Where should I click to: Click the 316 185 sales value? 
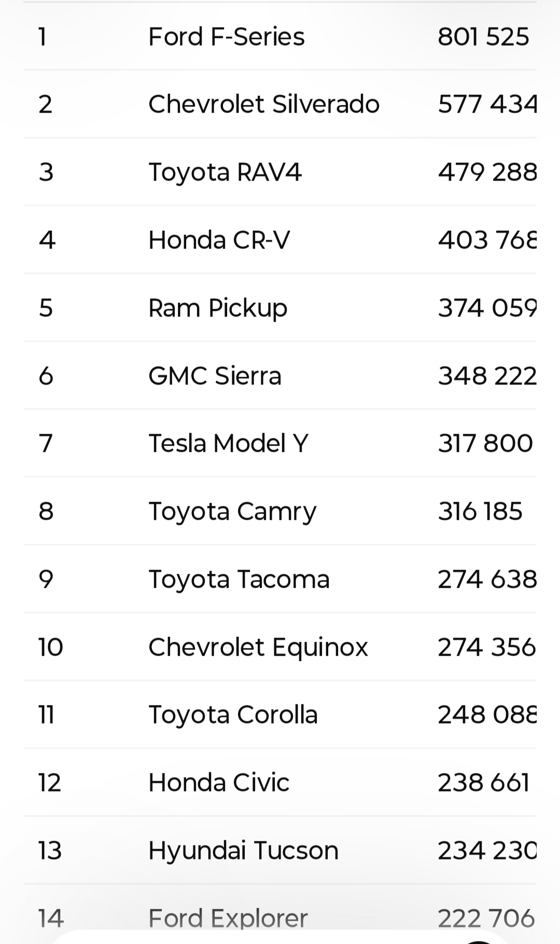[x=480, y=511]
